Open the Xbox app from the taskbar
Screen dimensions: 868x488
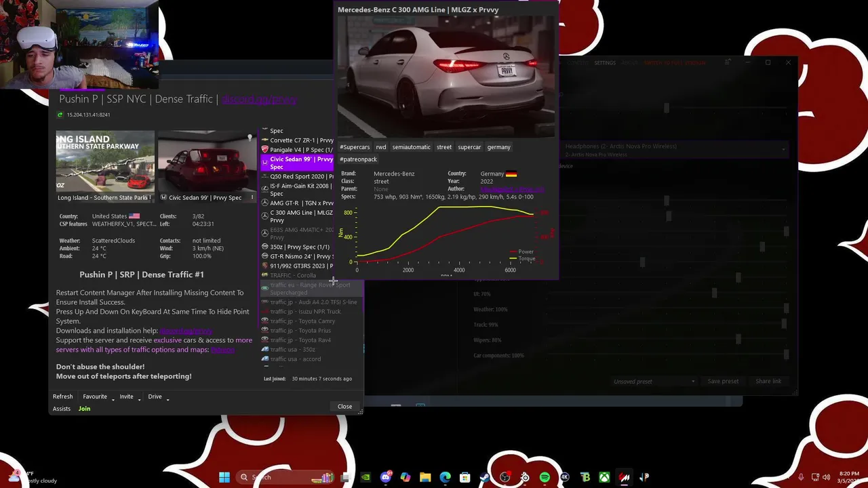604,477
